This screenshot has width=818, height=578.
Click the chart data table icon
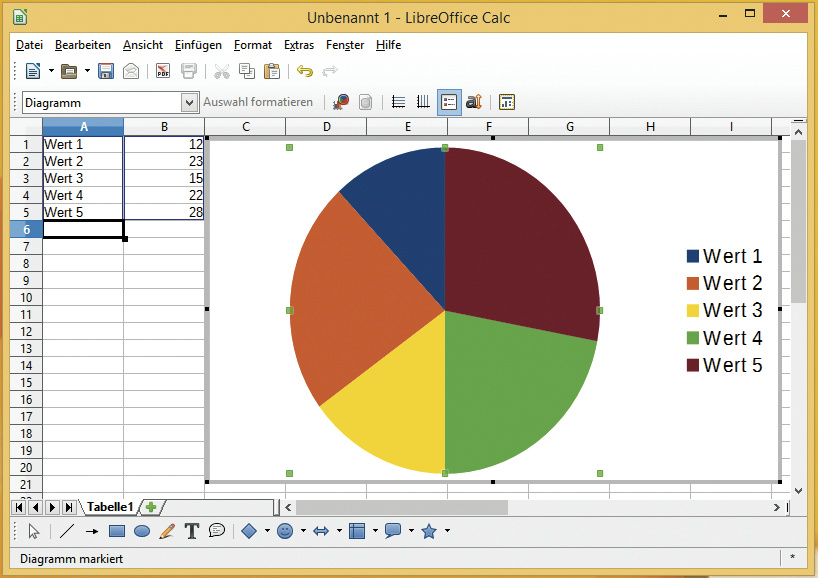366,102
